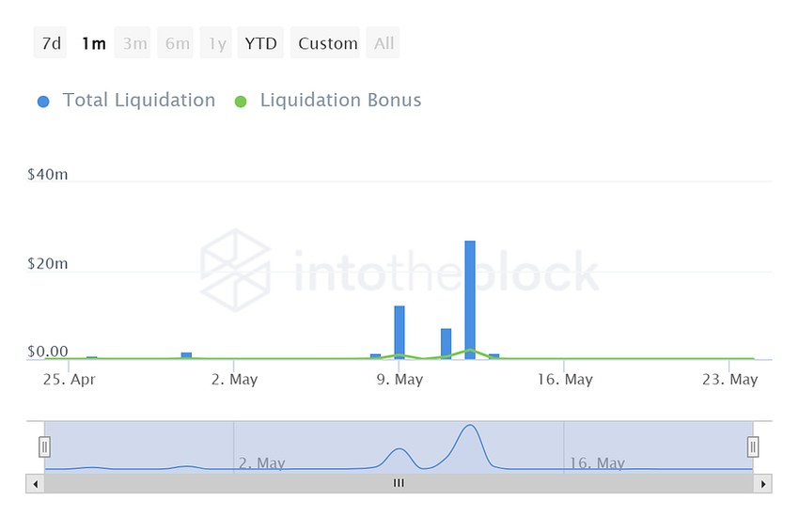The height and width of the screenshot is (532, 799).
Task: Click the scrollbar right arrow
Action: [x=763, y=483]
